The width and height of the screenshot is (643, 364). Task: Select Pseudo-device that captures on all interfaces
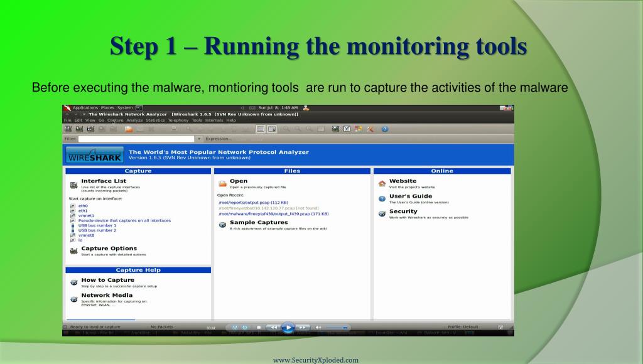125,220
